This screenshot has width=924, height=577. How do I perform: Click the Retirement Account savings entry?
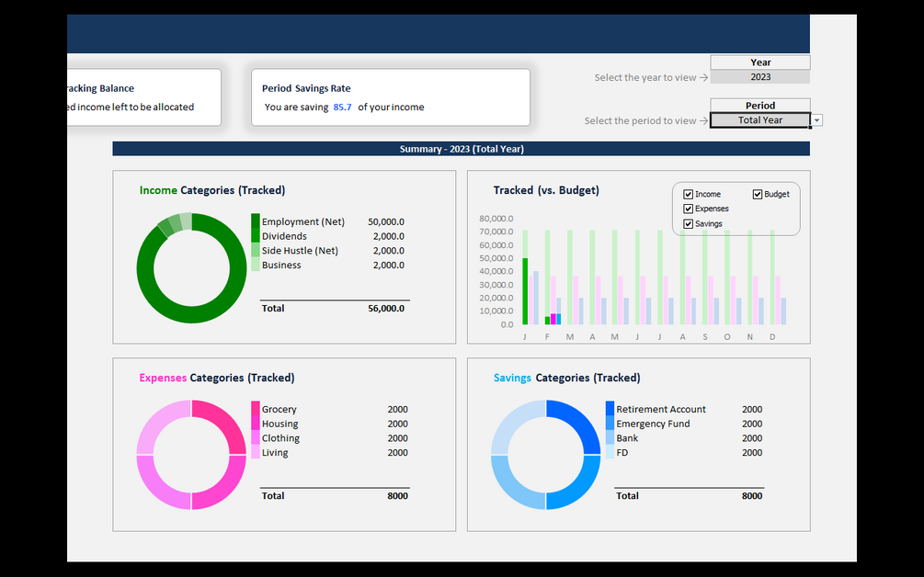pyautogui.click(x=662, y=409)
